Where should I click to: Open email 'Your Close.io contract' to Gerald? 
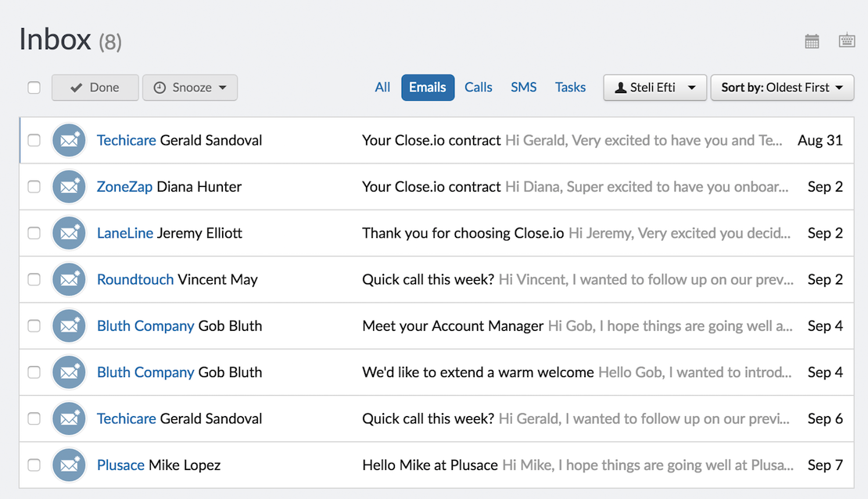click(x=431, y=140)
